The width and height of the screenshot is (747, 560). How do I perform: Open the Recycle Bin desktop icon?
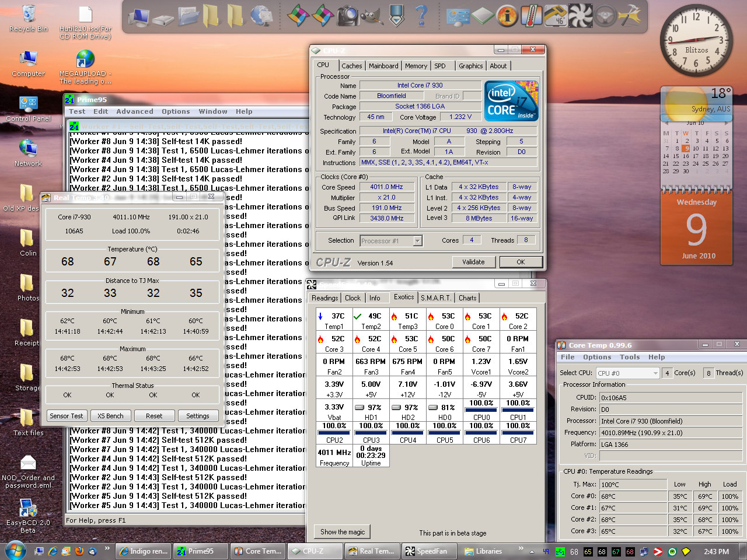[29, 19]
